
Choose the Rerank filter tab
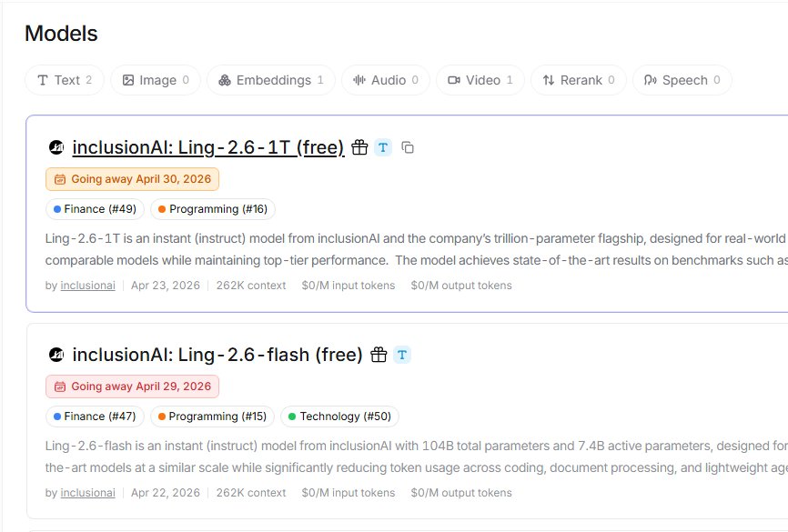coord(579,80)
